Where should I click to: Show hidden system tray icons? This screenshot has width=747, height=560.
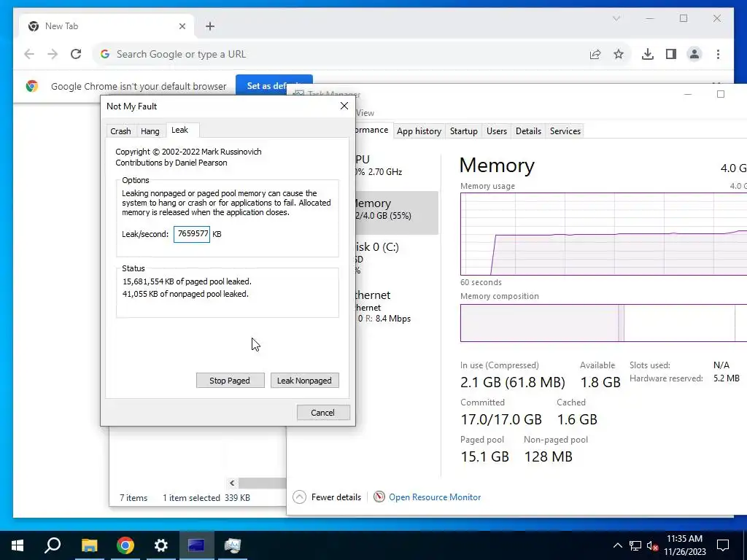click(617, 545)
